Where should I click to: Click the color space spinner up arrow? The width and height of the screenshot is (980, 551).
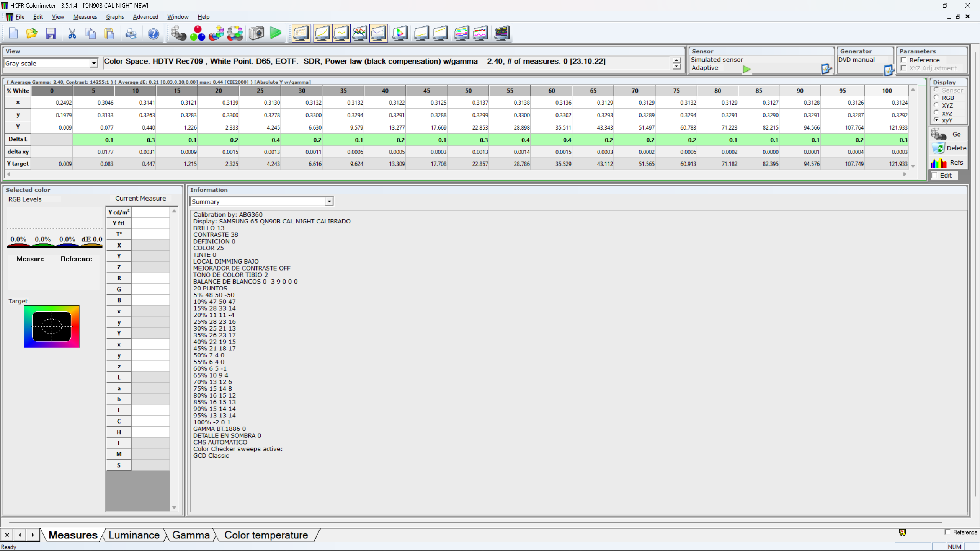click(x=677, y=60)
